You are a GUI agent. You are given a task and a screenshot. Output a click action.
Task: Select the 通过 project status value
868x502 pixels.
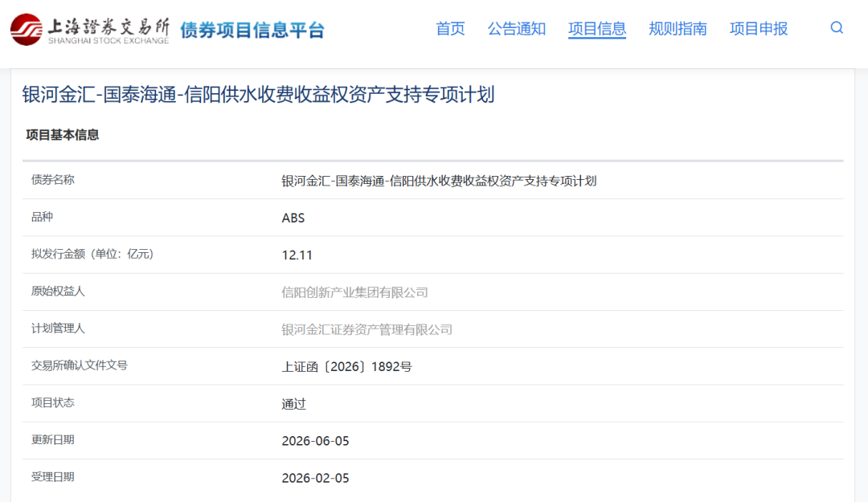(x=294, y=404)
